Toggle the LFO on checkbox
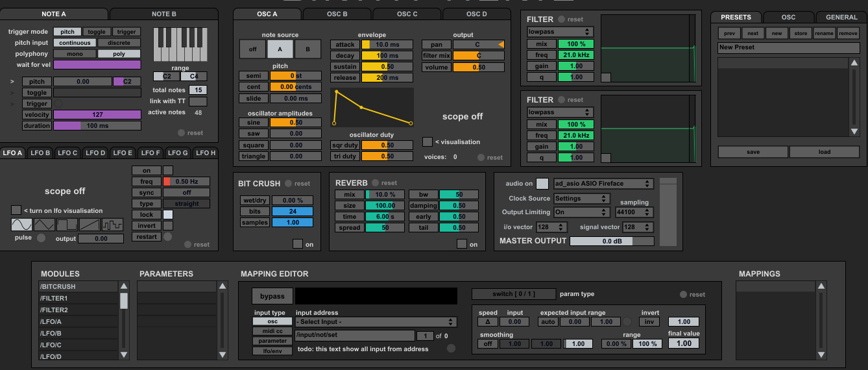This screenshot has width=868, height=370. (168, 171)
